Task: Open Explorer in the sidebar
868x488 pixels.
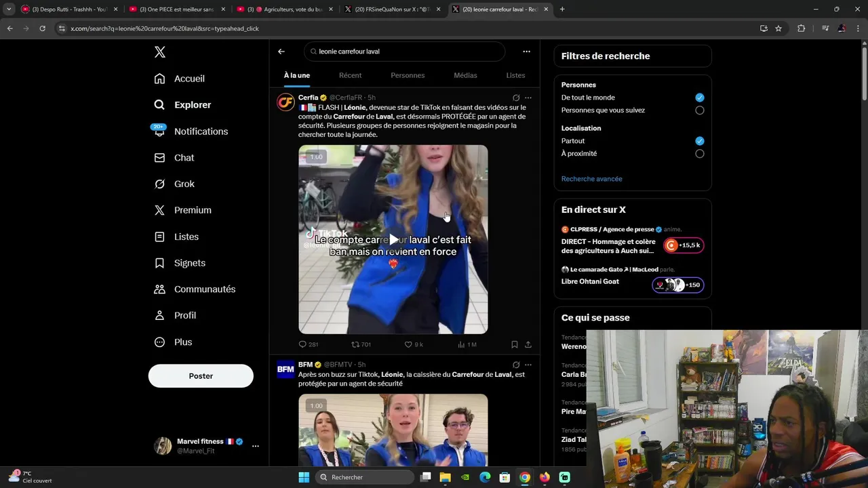Action: pyautogui.click(x=183, y=105)
